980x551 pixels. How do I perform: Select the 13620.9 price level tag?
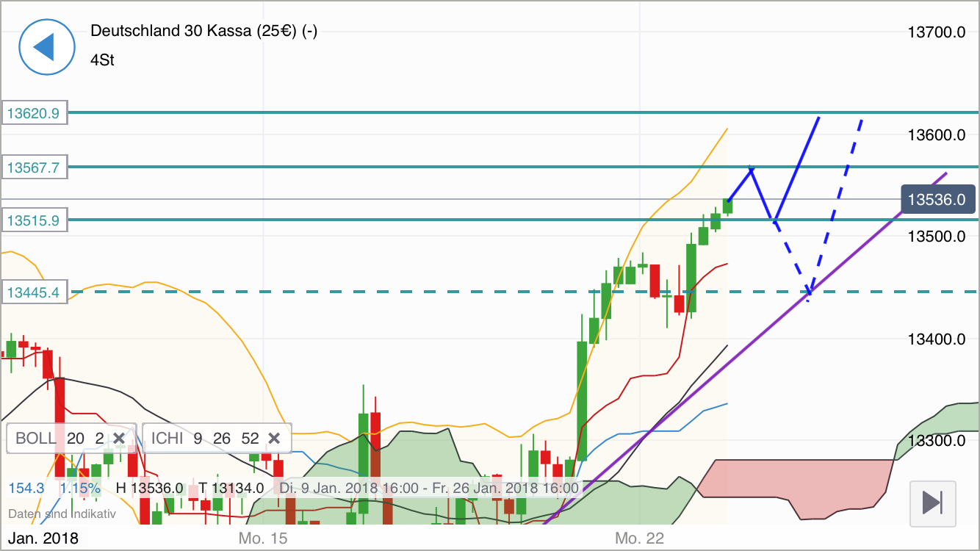(33, 112)
